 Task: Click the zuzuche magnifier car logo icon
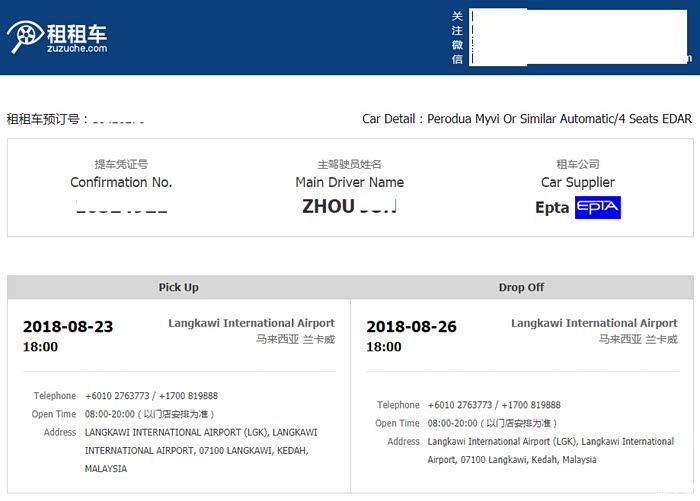pos(24,37)
